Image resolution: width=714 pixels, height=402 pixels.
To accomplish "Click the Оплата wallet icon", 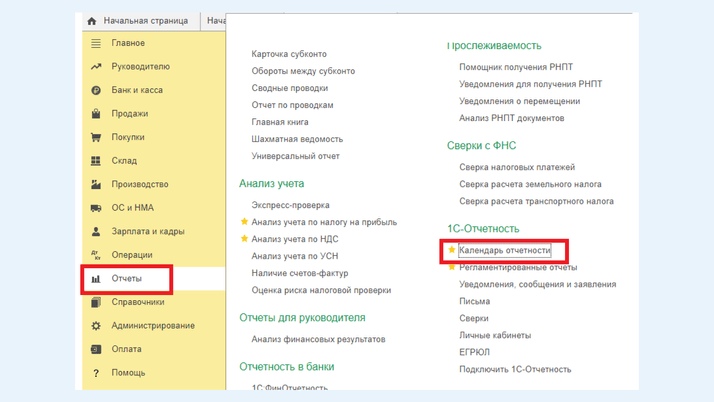I will tap(96, 349).
